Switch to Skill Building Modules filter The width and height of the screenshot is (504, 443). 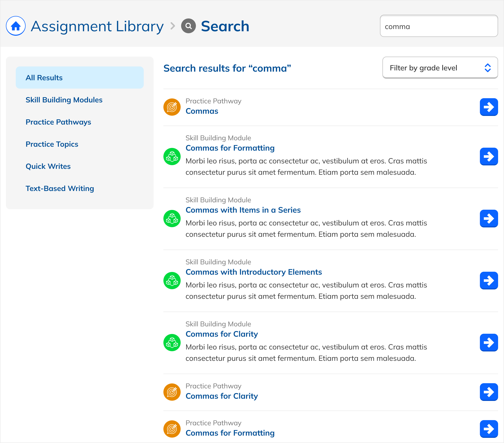pos(64,100)
